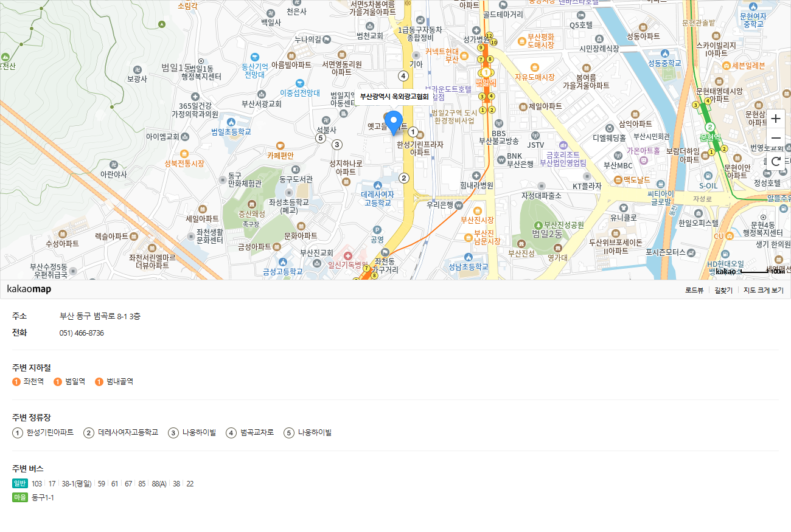Click the zoom in plus button
Screen dimensions: 791x532
pyautogui.click(x=775, y=119)
